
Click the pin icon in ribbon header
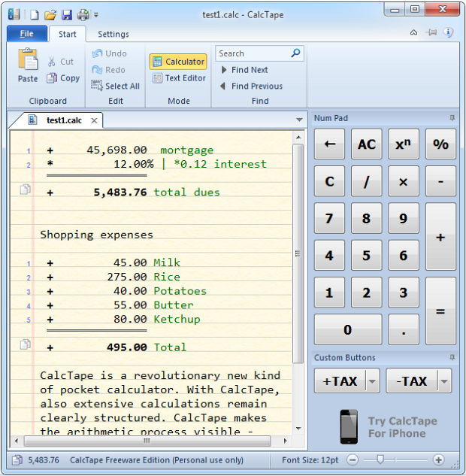tap(431, 32)
